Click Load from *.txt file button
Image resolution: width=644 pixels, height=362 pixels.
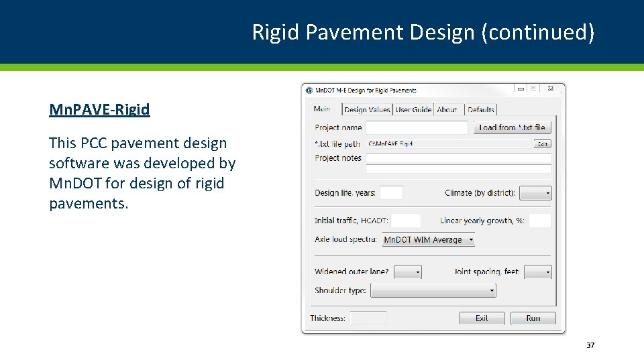[512, 127]
